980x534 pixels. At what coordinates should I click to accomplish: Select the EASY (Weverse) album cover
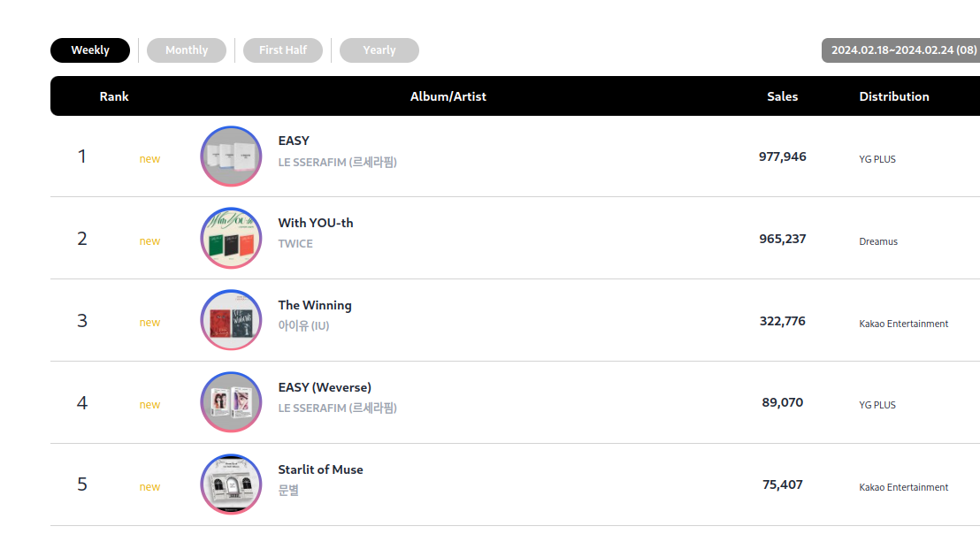point(231,402)
